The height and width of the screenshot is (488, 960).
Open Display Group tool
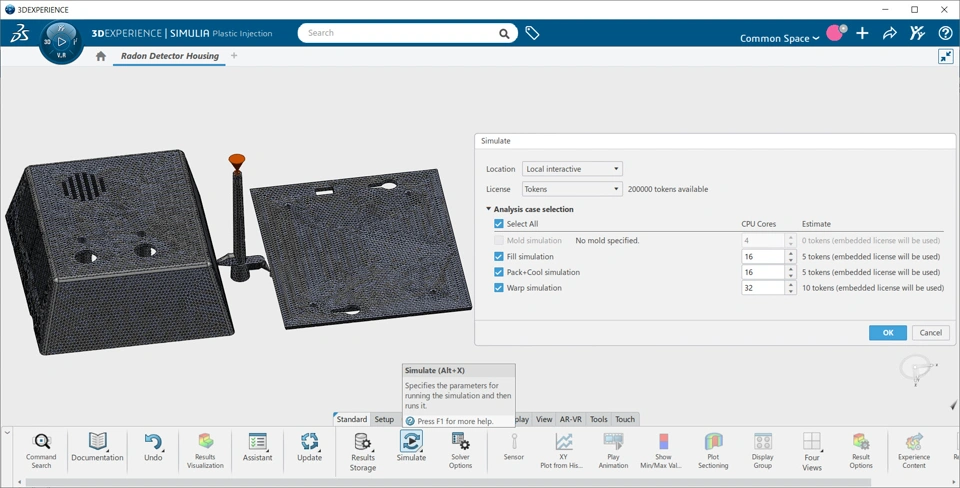[x=762, y=450]
